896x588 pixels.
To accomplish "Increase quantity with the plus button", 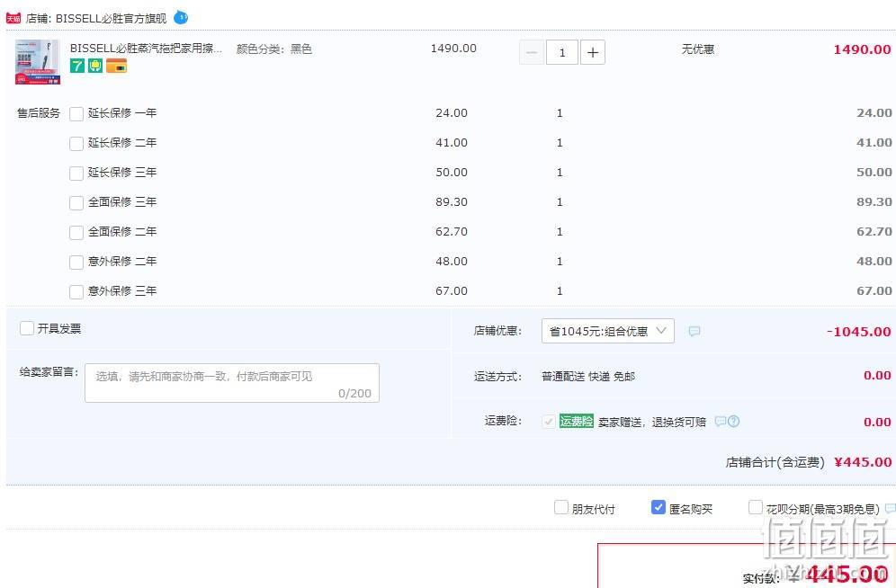I will tap(593, 52).
